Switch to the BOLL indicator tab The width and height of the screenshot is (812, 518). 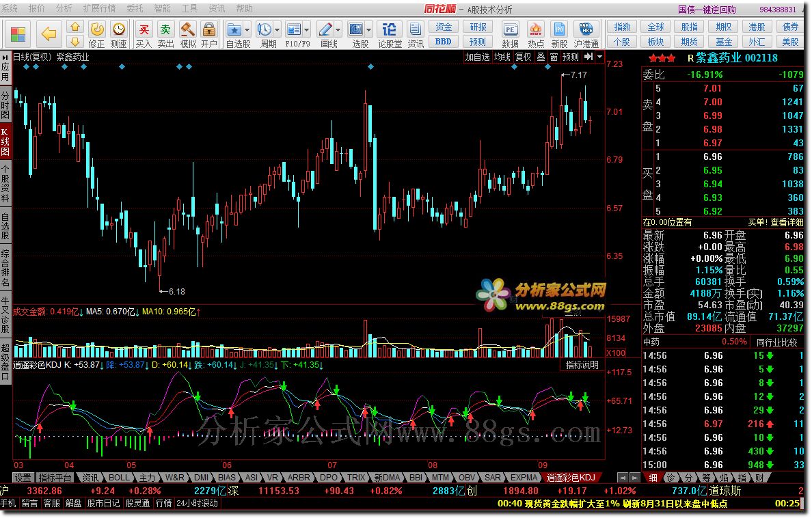point(119,478)
